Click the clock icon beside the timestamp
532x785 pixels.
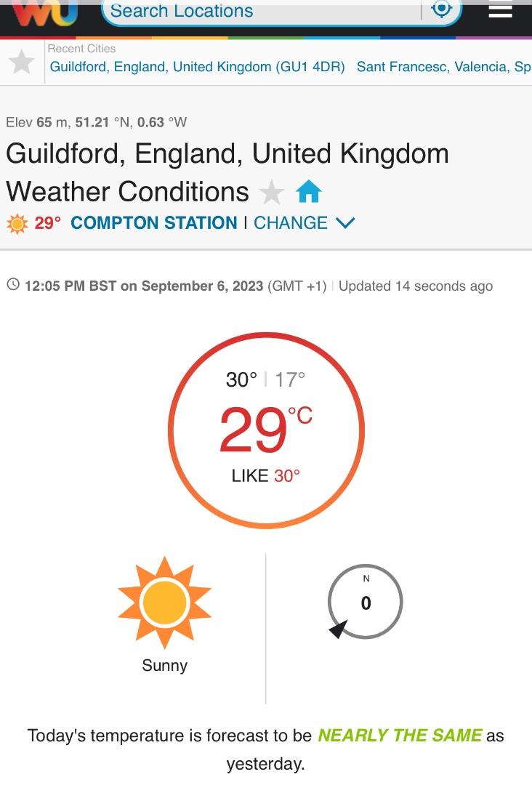(13, 285)
